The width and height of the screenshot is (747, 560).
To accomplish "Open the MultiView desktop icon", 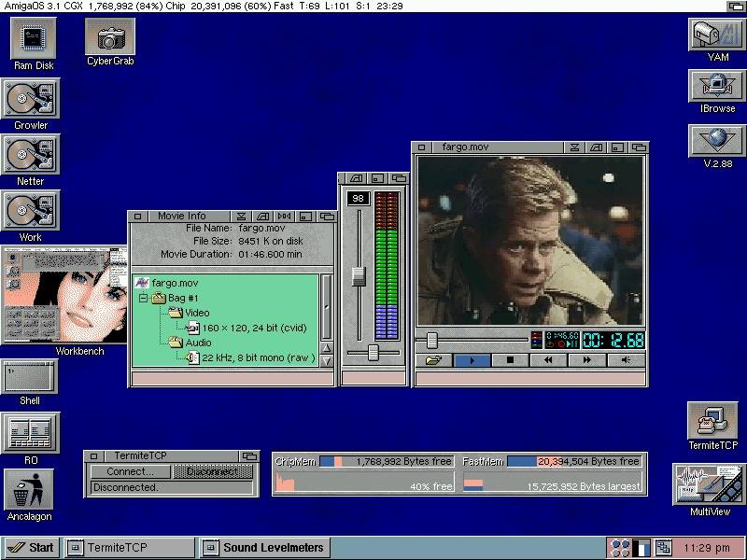I will [x=710, y=486].
